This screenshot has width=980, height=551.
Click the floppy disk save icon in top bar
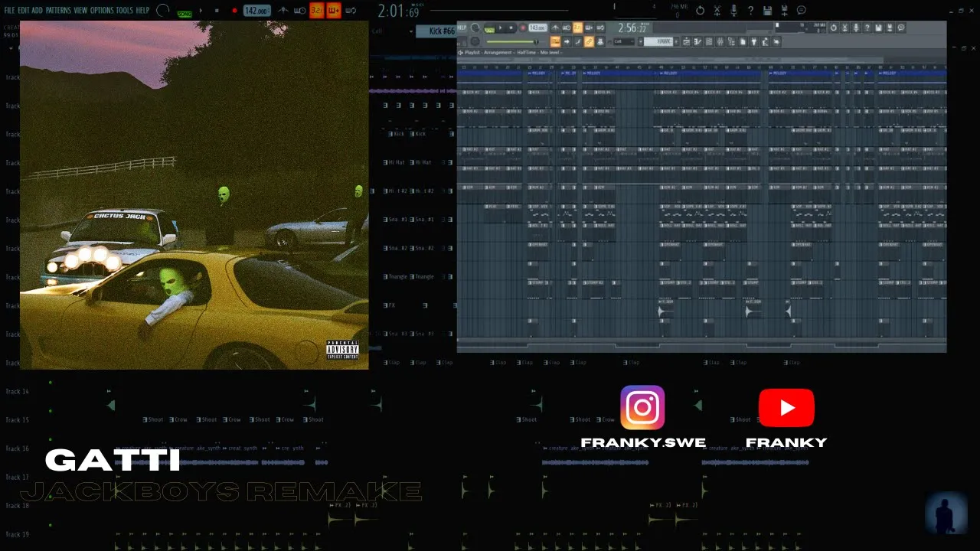point(767,11)
